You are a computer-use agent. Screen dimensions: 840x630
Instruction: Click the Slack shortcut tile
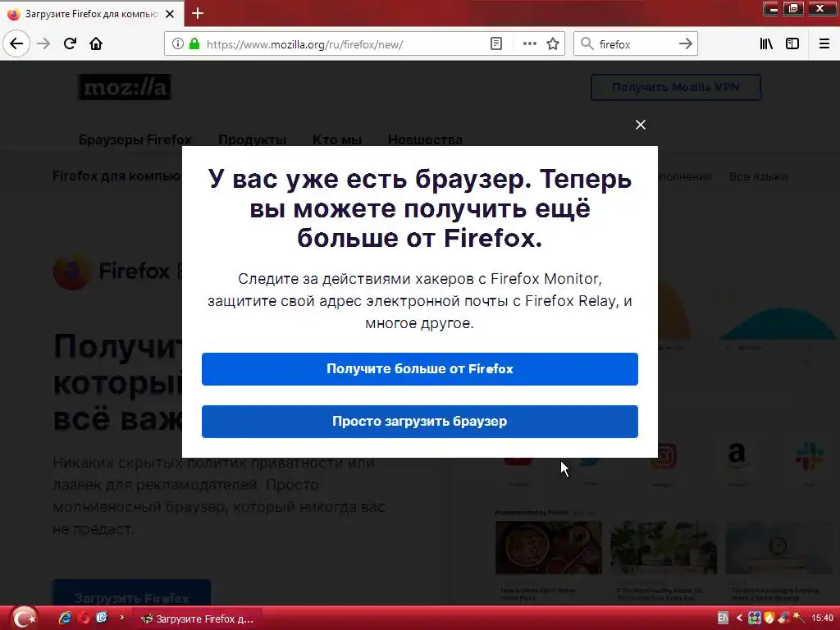pyautogui.click(x=810, y=456)
